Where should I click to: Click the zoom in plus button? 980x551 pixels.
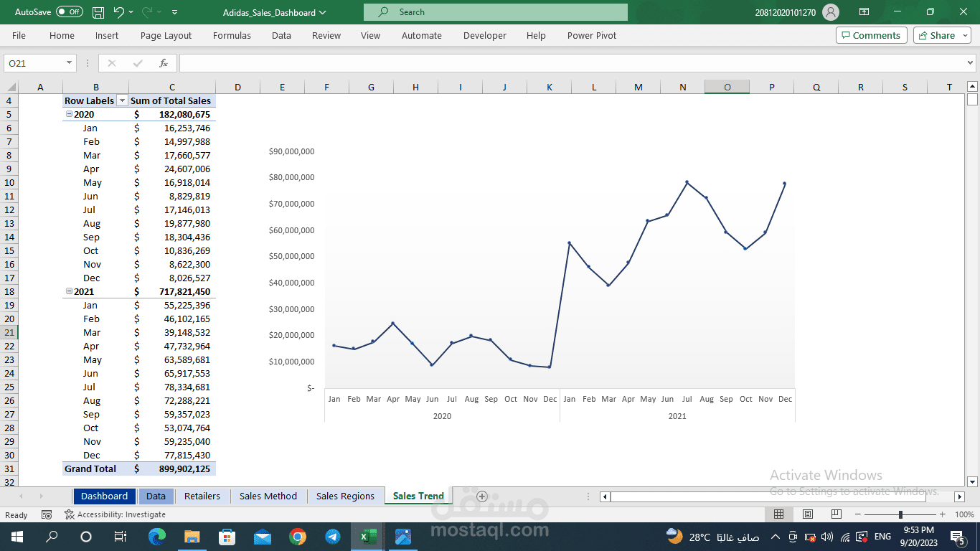[942, 514]
